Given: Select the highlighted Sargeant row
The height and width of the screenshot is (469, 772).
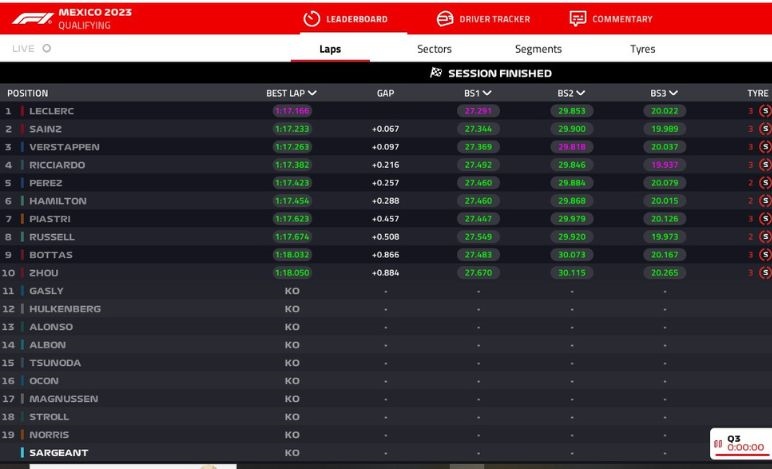Looking at the screenshot, I should coord(58,453).
